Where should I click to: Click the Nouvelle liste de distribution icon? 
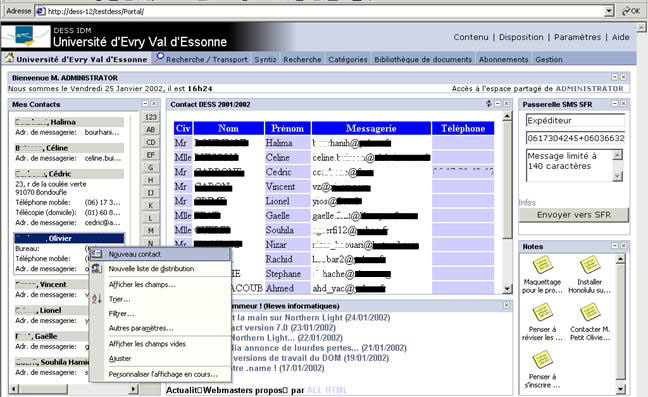coord(96,269)
